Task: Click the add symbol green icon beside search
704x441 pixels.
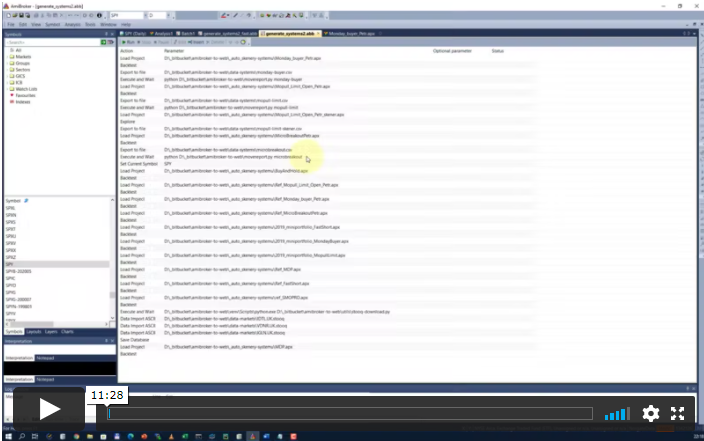Action: pos(104,42)
